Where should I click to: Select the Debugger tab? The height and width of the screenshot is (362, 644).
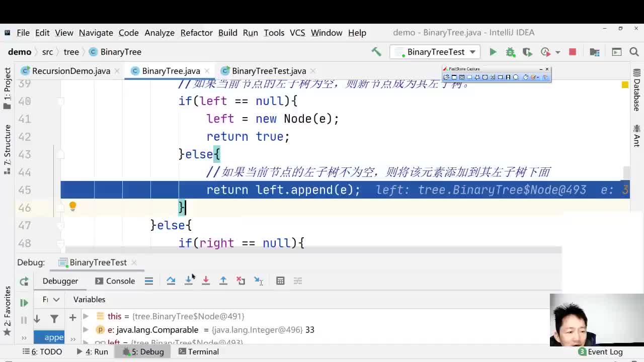click(x=60, y=281)
